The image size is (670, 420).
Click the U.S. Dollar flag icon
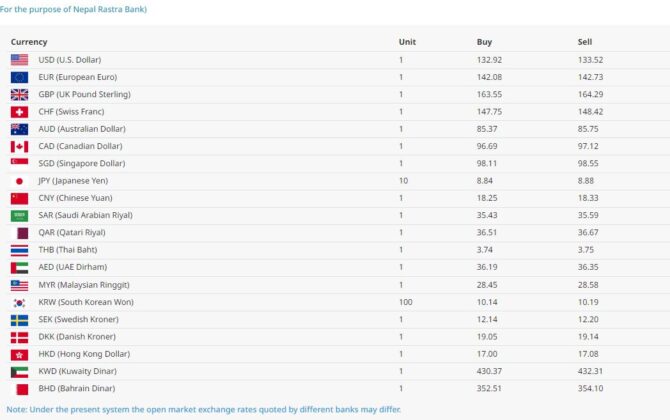click(x=19, y=60)
